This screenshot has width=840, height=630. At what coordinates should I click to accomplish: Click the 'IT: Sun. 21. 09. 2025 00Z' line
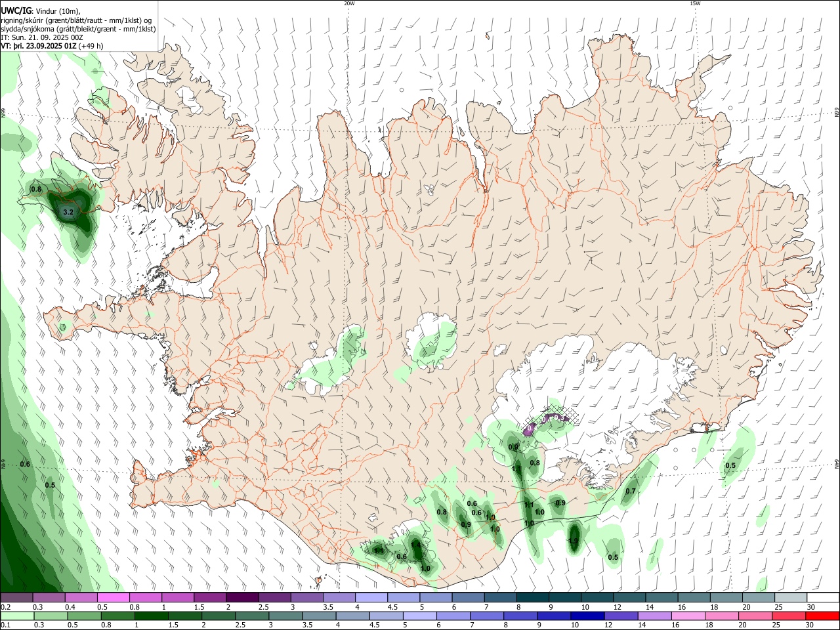(x=42, y=37)
